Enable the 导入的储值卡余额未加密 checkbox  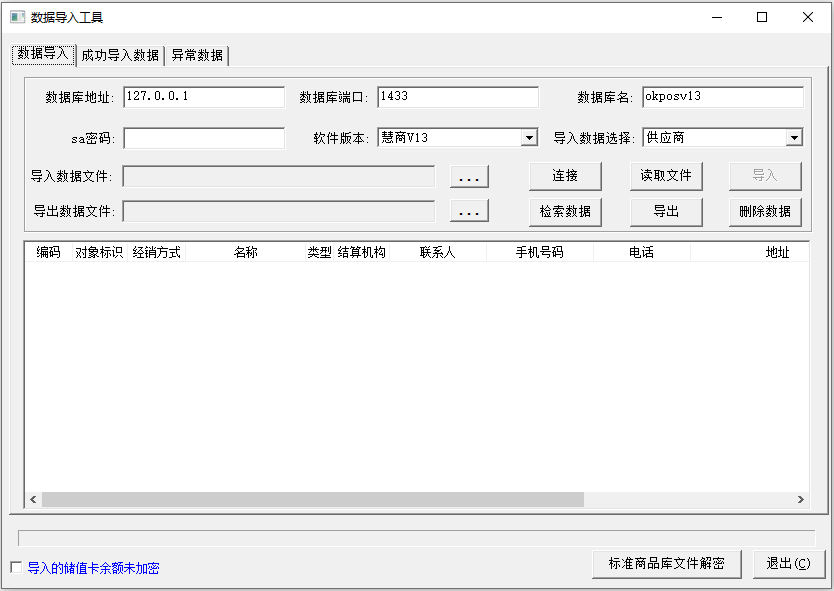[x=16, y=566]
